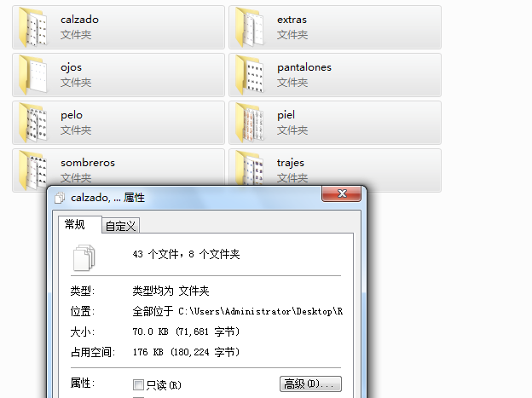Open the 高级(D)... advanced button
The image size is (532, 398).
(x=310, y=384)
